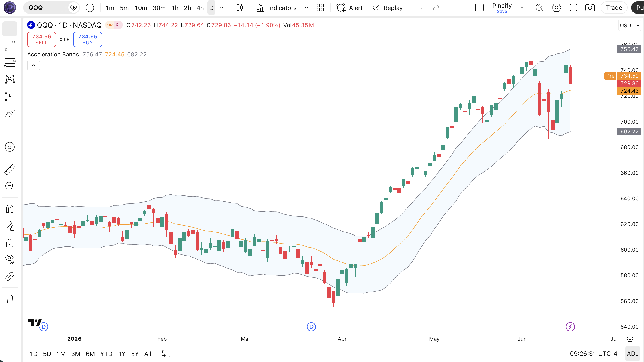Open the user profile avatar menu
Viewport: 644px width, 362px height.
[10, 8]
